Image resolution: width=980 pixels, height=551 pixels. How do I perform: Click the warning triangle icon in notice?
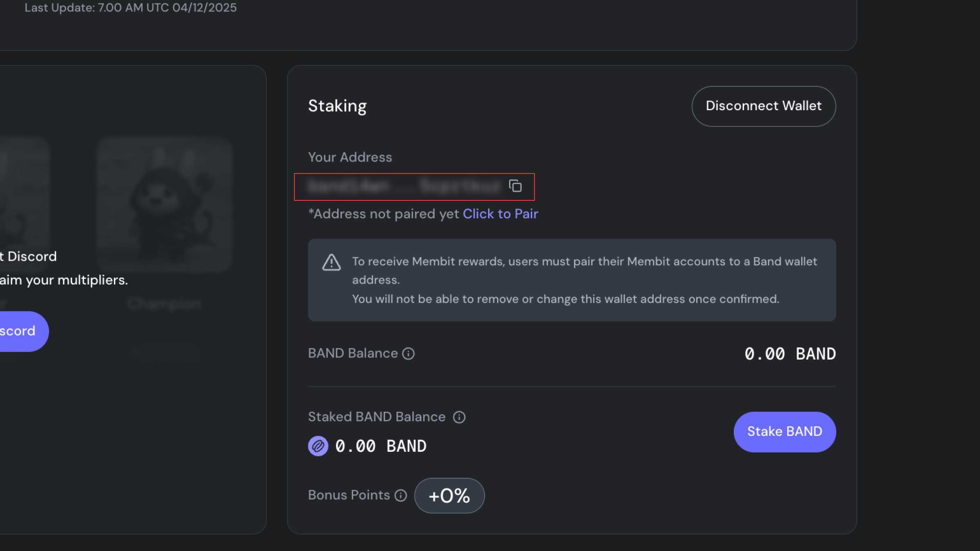(x=331, y=262)
